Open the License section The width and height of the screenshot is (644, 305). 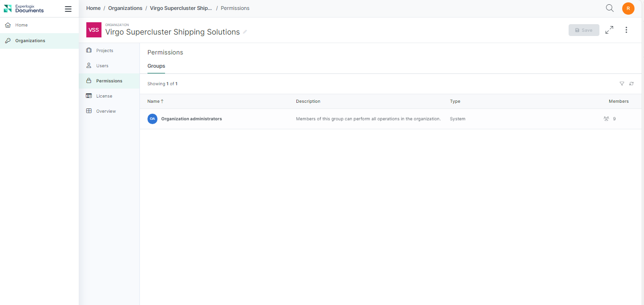tap(110, 96)
